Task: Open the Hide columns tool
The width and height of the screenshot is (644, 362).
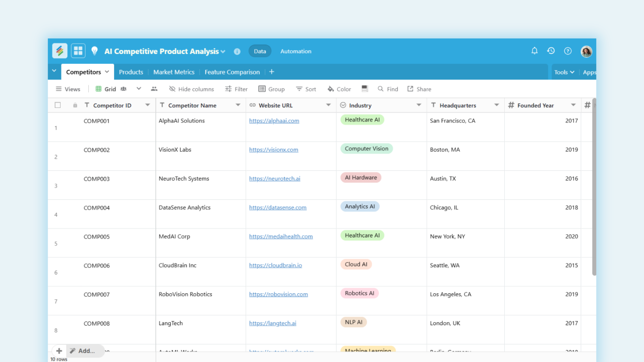Action: [192, 89]
